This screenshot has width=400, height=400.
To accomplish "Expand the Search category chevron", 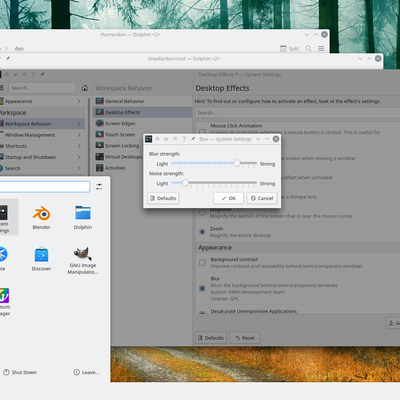I will [x=79, y=168].
